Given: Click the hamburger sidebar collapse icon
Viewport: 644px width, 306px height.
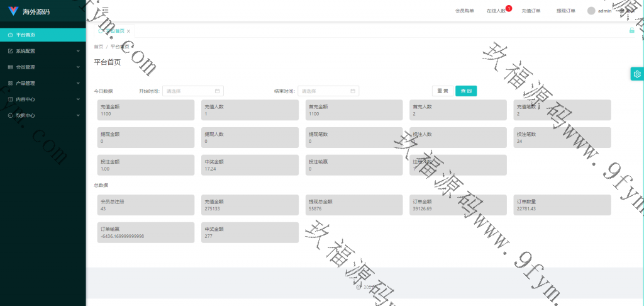Looking at the screenshot, I should 105,10.
